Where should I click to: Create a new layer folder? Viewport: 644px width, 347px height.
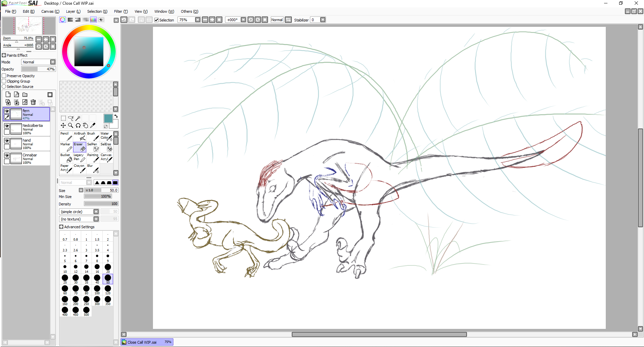(x=25, y=95)
